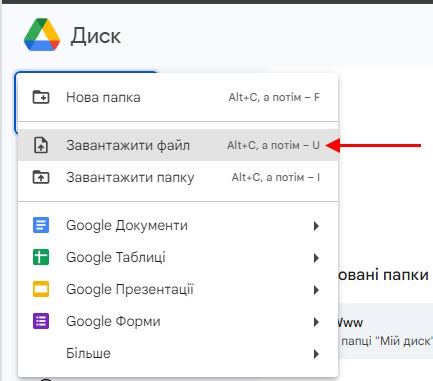Open the Google Документи menu entry
Image resolution: width=433 pixels, height=381 pixels.
(x=178, y=225)
